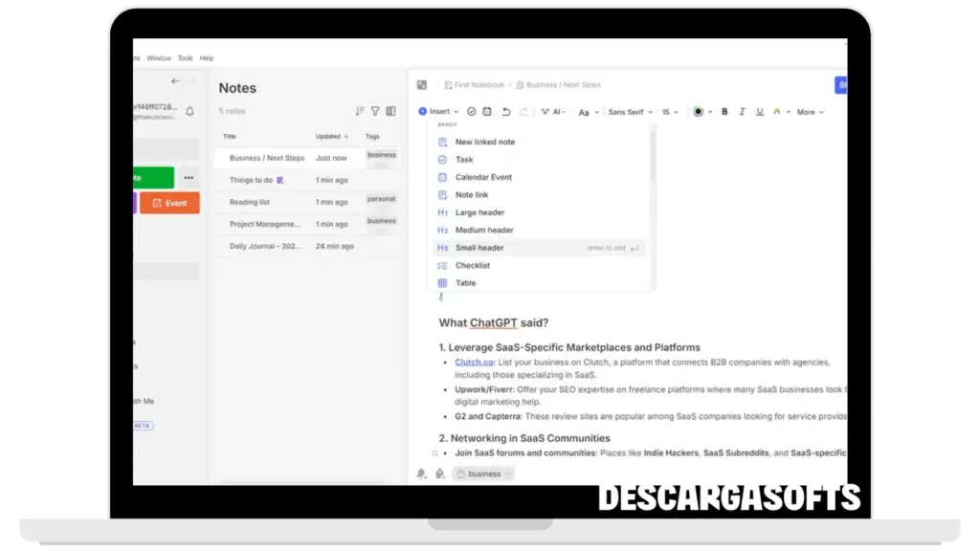Click the orange Event button
The image size is (980, 551).
pos(169,203)
